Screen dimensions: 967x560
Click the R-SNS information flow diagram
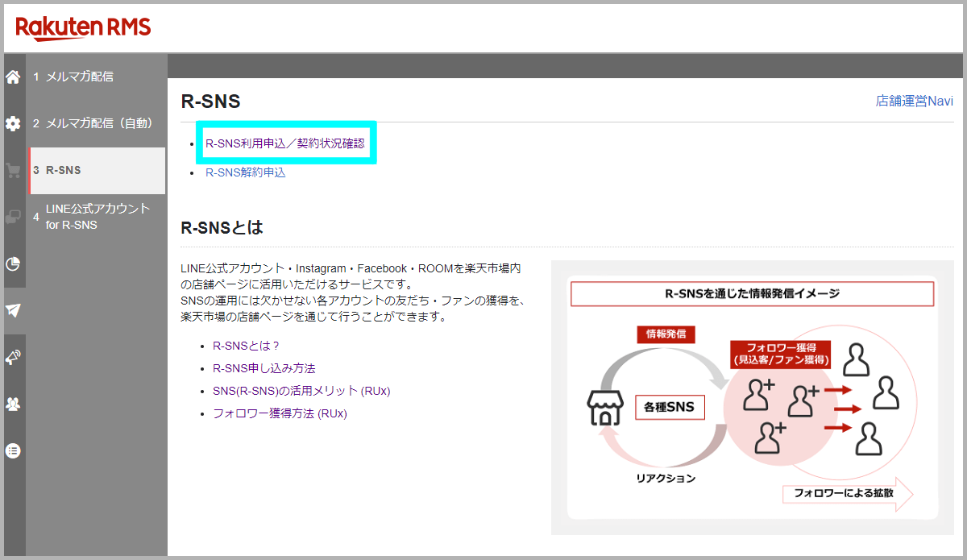752,397
